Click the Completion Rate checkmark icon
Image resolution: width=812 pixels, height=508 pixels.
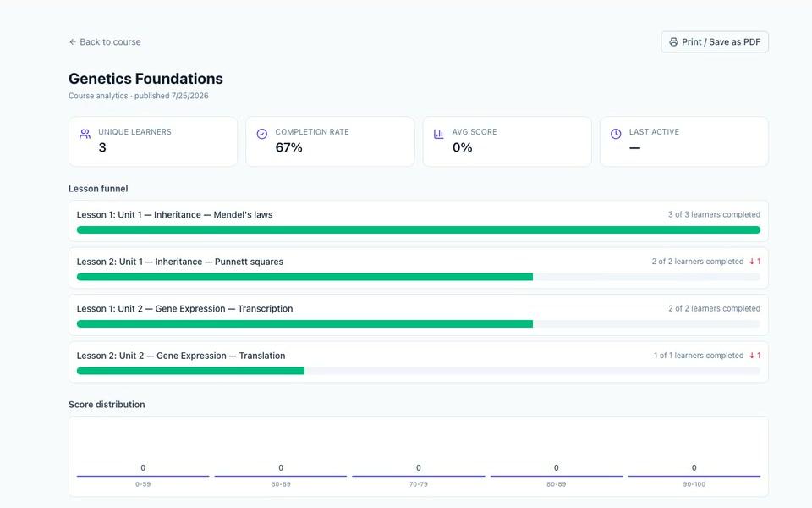click(x=262, y=134)
